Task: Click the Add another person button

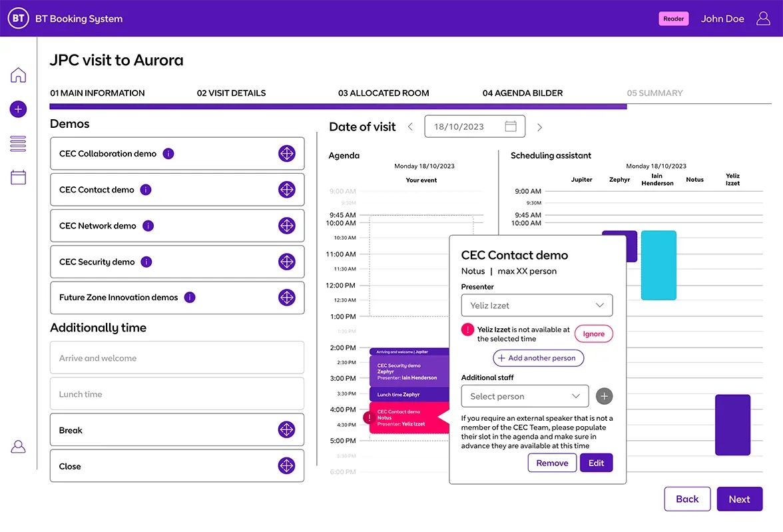Action: click(x=538, y=358)
